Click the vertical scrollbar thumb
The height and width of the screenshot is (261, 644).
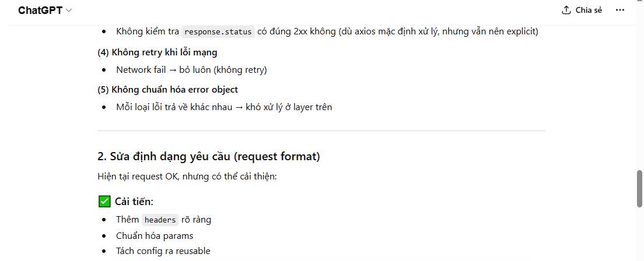coord(639,188)
